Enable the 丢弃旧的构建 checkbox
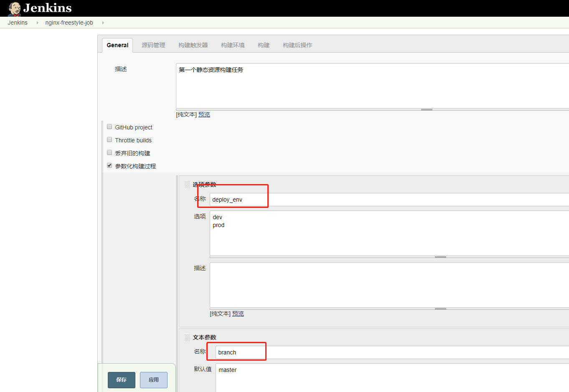 pyautogui.click(x=109, y=153)
